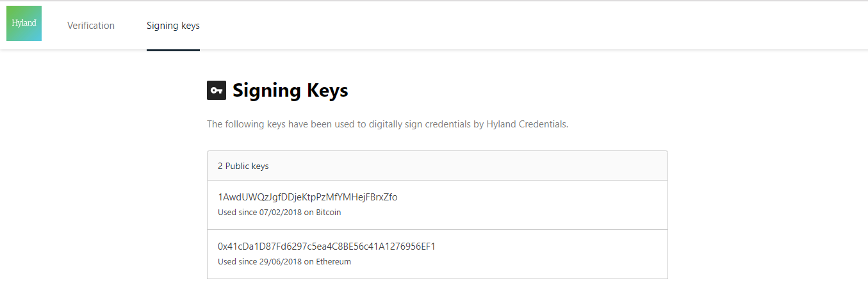The width and height of the screenshot is (868, 299).
Task: Select the Ethereum key starting with 0x41cDa1
Action: pos(327,246)
